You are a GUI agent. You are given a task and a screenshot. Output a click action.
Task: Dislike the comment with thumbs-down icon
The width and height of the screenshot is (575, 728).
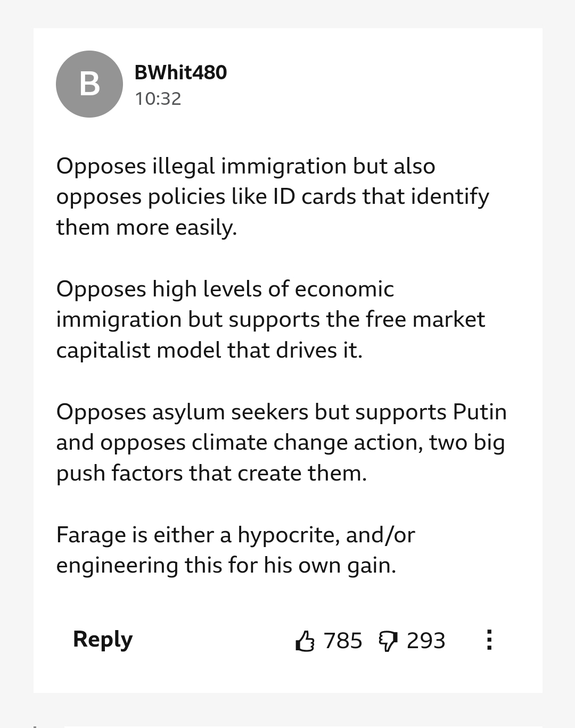tap(388, 641)
